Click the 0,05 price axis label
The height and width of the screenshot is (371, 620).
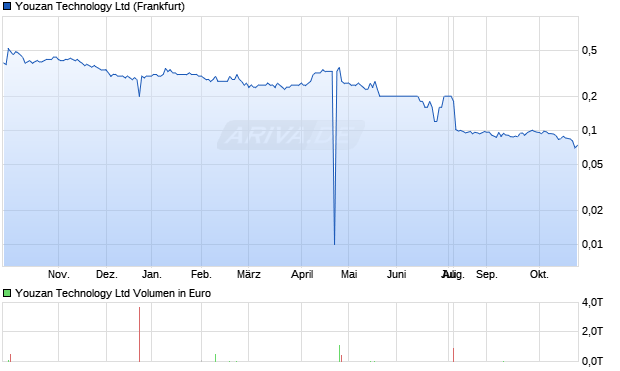click(592, 164)
